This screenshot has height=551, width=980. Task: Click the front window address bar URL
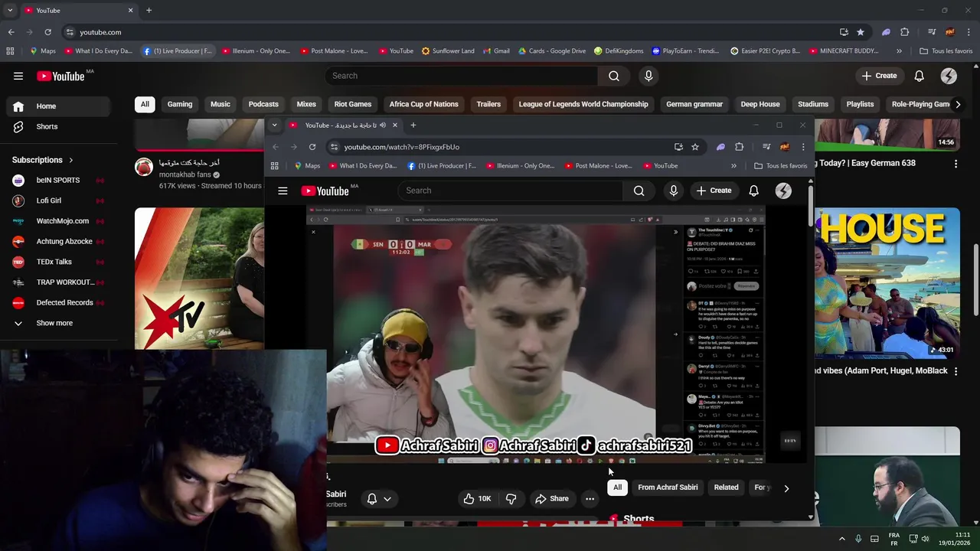pyautogui.click(x=401, y=147)
